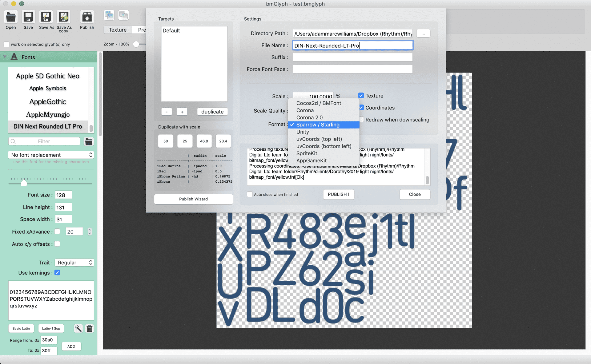Click the Range from hex field
The width and height of the screenshot is (591, 364).
(x=49, y=340)
